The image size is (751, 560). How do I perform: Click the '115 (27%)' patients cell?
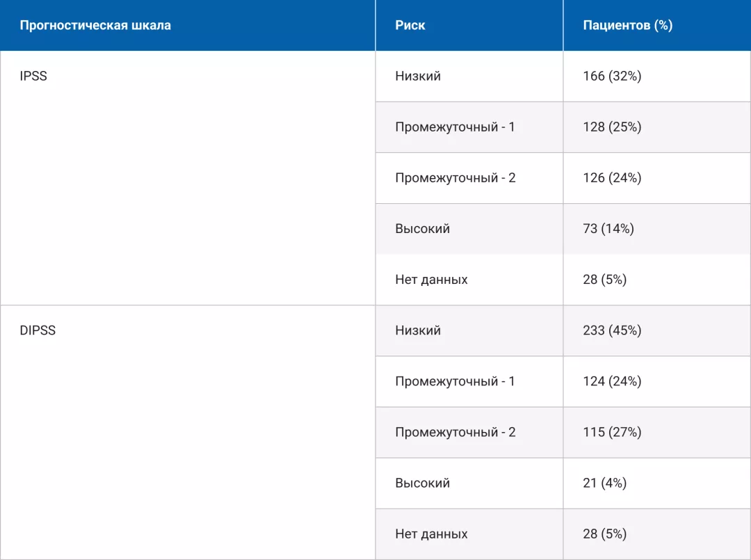[x=612, y=432]
